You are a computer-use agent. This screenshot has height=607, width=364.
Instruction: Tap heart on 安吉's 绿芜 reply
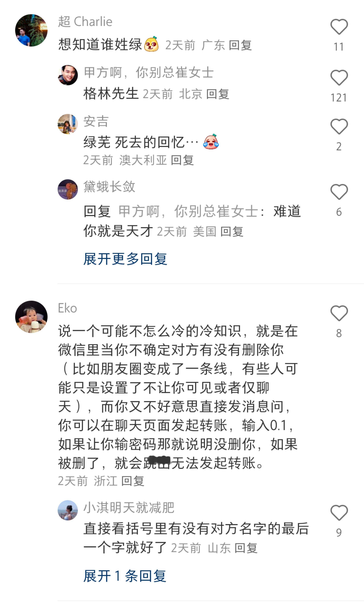[x=339, y=127]
